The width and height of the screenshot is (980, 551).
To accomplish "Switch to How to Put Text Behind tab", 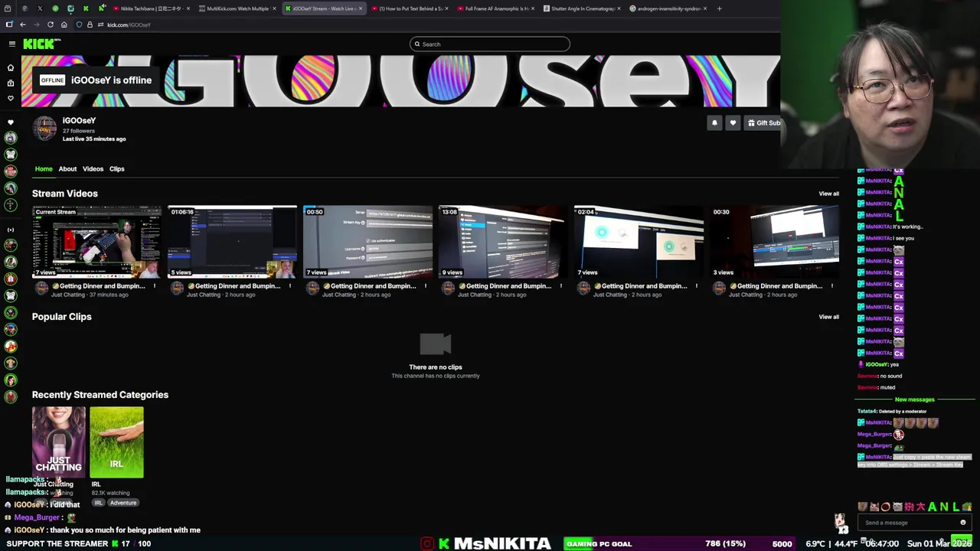I will click(x=411, y=8).
